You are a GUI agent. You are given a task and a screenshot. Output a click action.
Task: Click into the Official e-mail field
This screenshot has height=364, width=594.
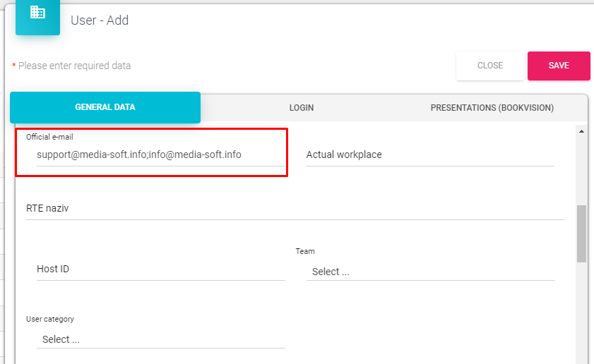[x=155, y=154]
